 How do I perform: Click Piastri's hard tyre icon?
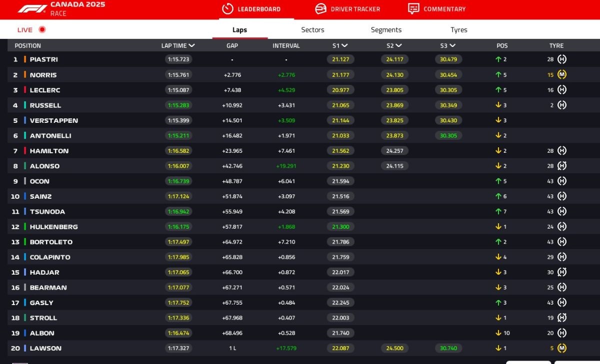tap(562, 59)
